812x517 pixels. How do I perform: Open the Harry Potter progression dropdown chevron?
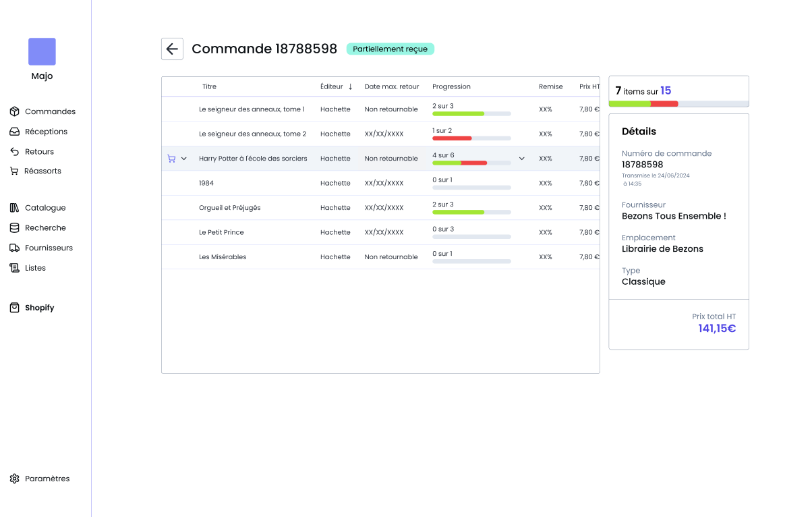point(521,159)
